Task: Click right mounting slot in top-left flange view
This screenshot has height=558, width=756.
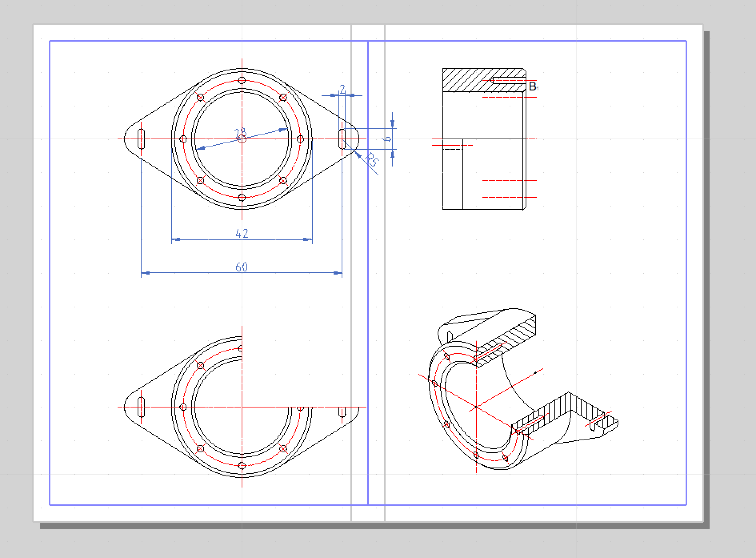Action: click(x=342, y=138)
